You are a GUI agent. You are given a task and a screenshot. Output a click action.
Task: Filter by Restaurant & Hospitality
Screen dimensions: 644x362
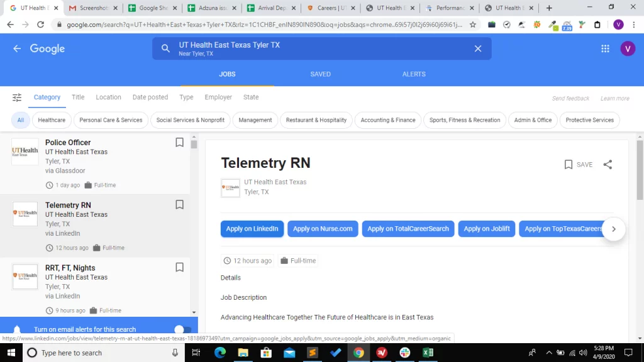316,120
